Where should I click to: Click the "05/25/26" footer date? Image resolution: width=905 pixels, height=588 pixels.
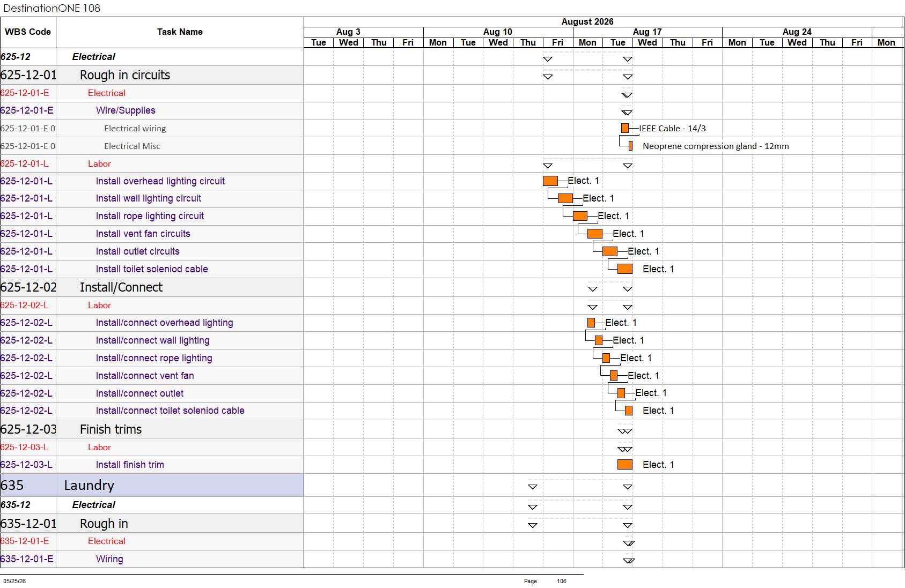14,581
